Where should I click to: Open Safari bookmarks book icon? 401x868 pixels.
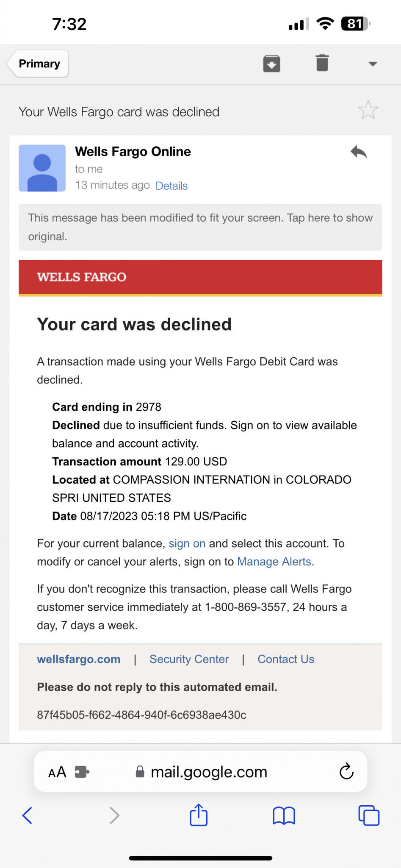tap(284, 815)
